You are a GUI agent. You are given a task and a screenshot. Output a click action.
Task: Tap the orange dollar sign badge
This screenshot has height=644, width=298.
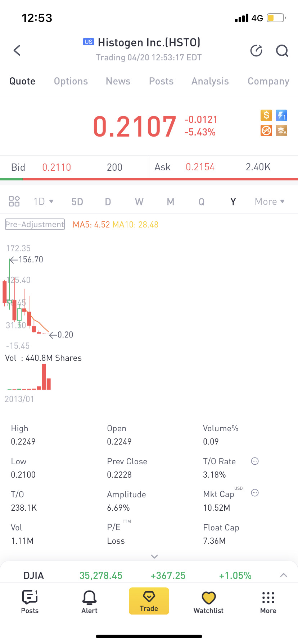266,115
